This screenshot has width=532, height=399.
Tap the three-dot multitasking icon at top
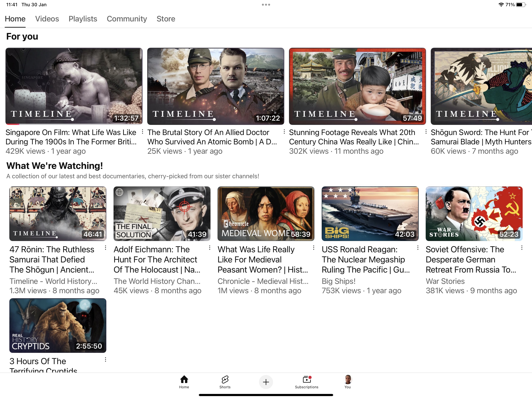coord(266,4)
